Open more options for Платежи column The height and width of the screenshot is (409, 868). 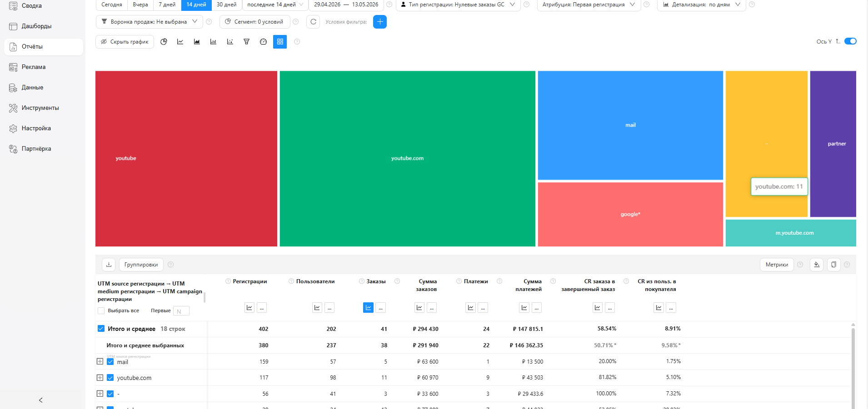pos(483,308)
